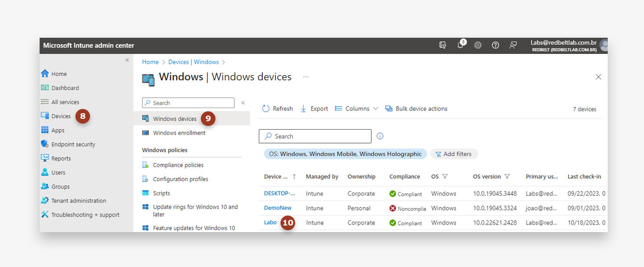Viewport: 644px width, 267px height.
Task: Click the Reports icon in sidebar
Action: (x=45, y=158)
